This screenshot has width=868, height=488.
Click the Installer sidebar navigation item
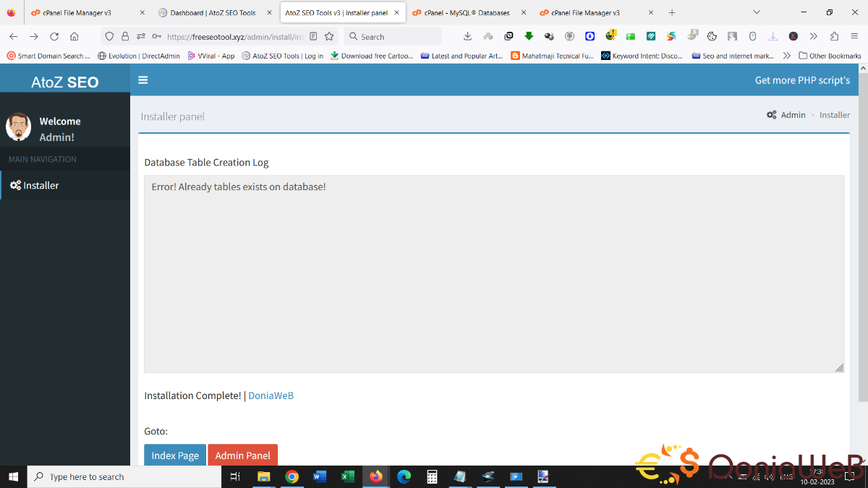[x=41, y=186]
